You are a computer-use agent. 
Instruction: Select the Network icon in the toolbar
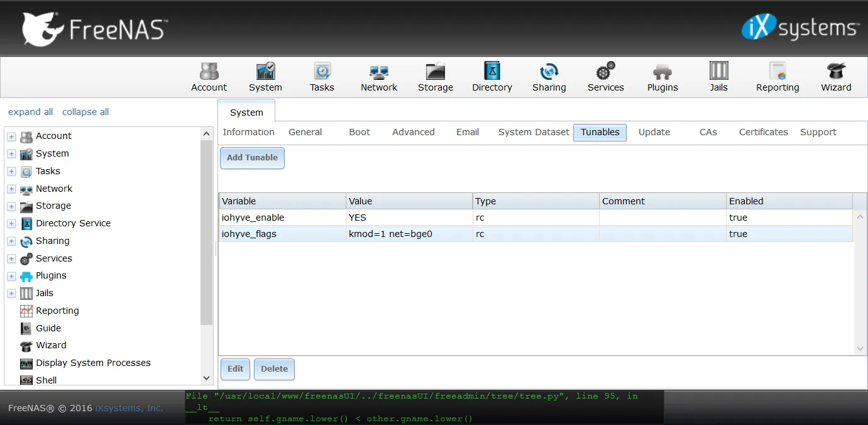coord(378,75)
